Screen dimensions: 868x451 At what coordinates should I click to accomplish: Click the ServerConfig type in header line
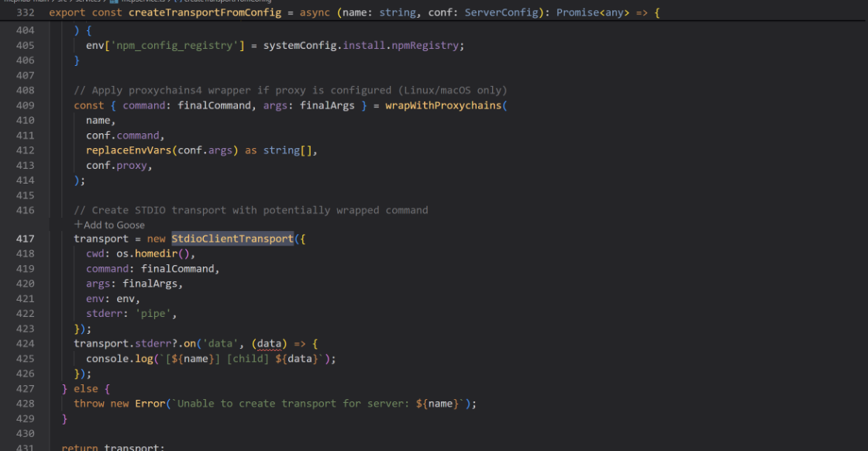501,12
